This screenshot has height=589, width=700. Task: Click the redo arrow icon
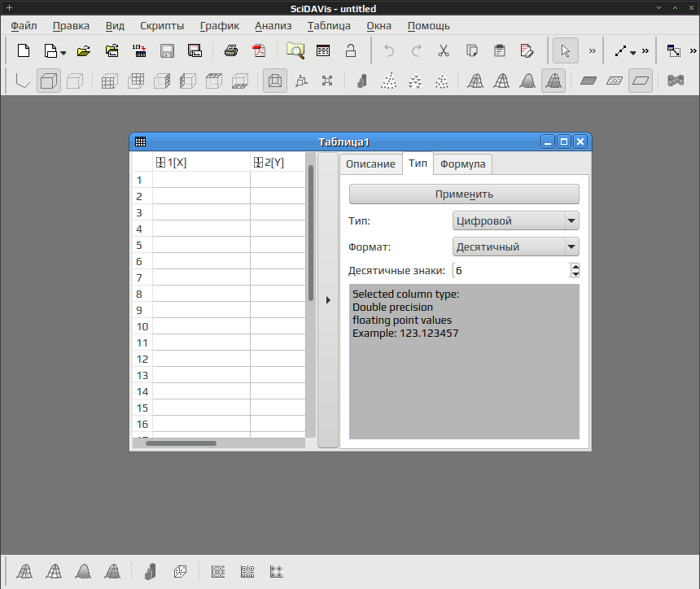tap(416, 51)
